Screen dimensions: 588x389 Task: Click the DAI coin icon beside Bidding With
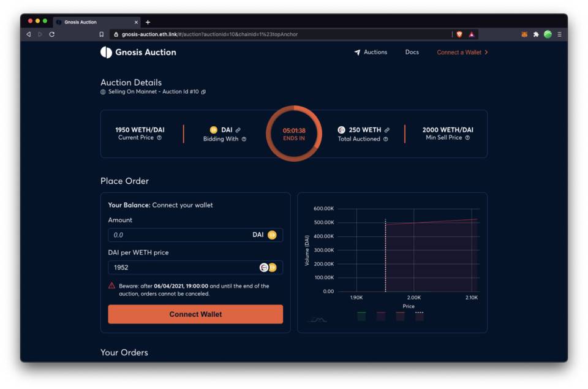[x=213, y=130]
